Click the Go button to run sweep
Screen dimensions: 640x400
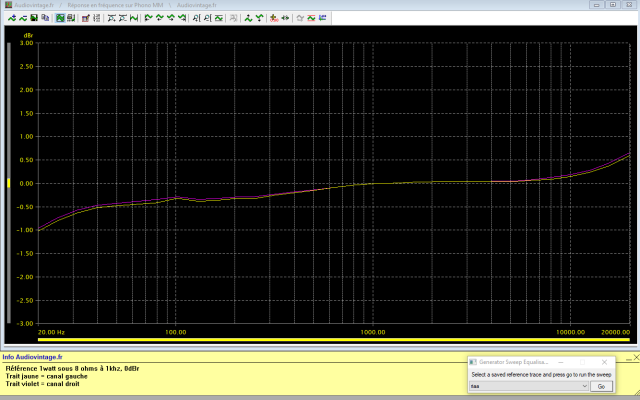(601, 386)
